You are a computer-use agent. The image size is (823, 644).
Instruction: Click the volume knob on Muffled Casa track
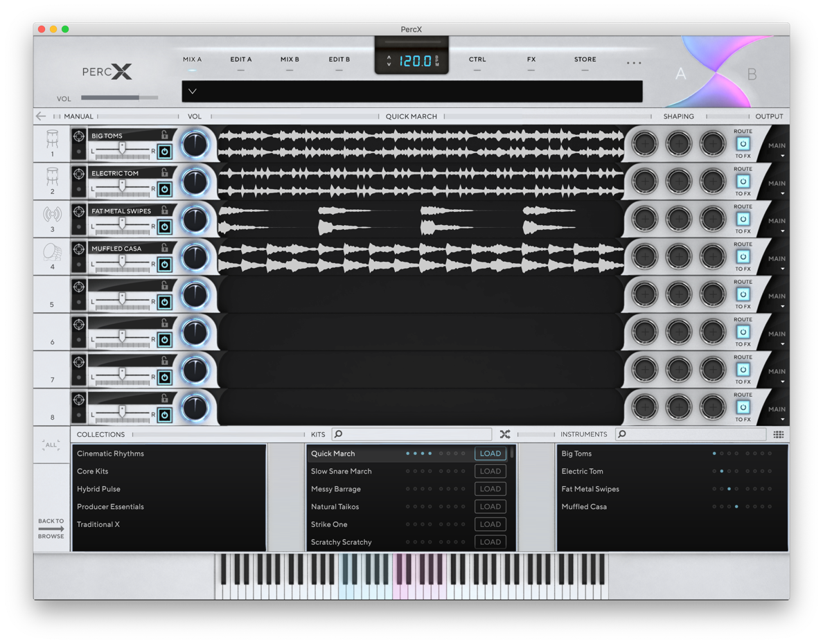coord(195,257)
